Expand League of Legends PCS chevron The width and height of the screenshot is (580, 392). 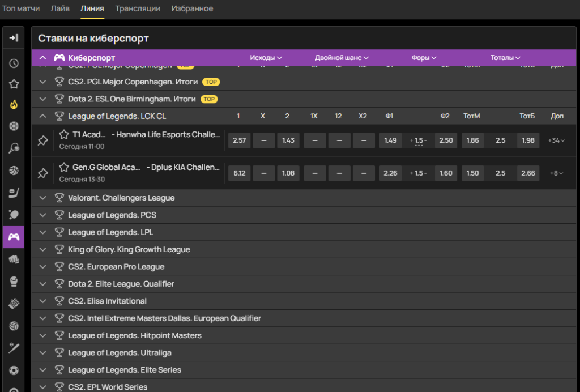coord(43,215)
